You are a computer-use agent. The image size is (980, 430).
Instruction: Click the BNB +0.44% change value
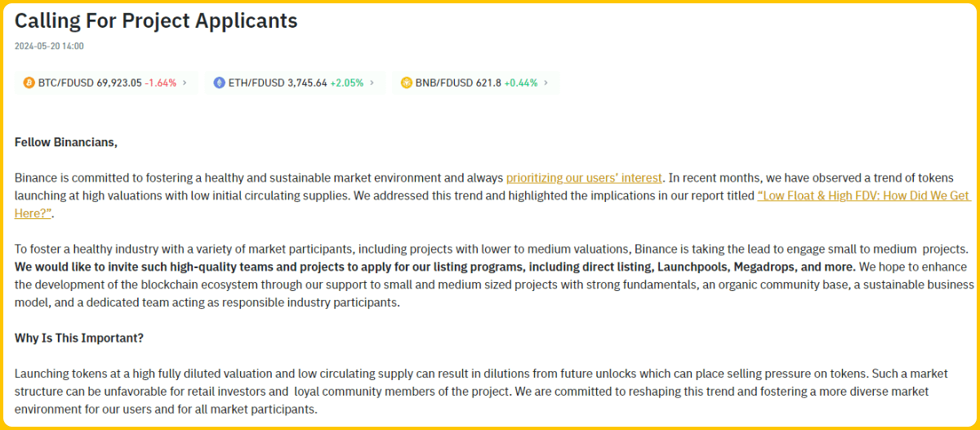click(521, 83)
